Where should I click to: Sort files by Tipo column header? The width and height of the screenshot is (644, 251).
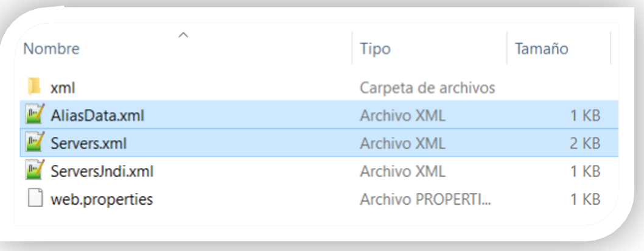(375, 48)
